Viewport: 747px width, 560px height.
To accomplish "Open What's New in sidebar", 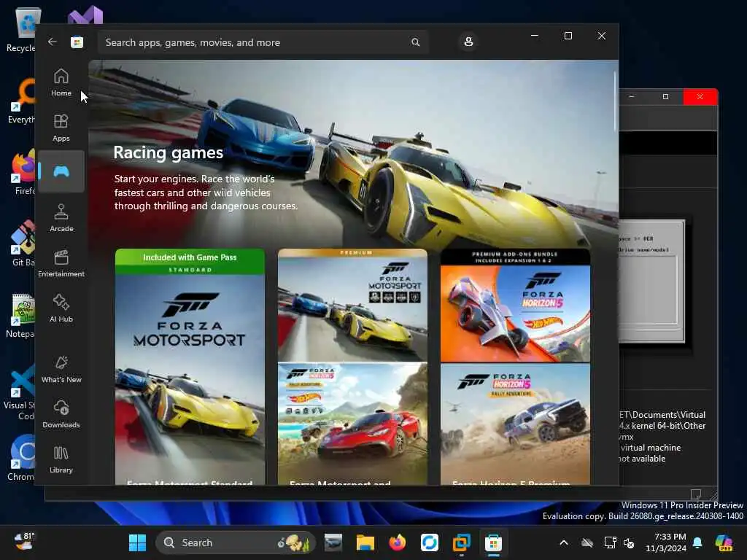I will 61,369.
